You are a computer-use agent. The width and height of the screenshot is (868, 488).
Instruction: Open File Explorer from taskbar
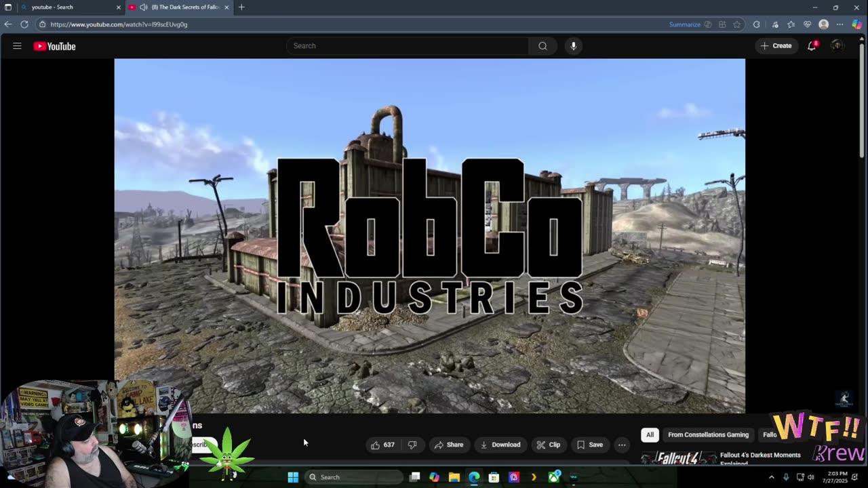coord(454,477)
